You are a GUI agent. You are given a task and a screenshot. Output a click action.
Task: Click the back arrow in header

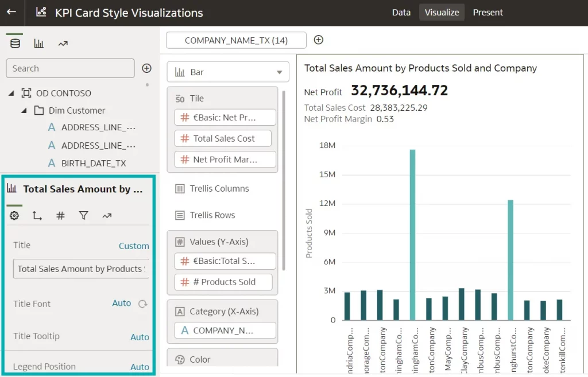tap(11, 12)
